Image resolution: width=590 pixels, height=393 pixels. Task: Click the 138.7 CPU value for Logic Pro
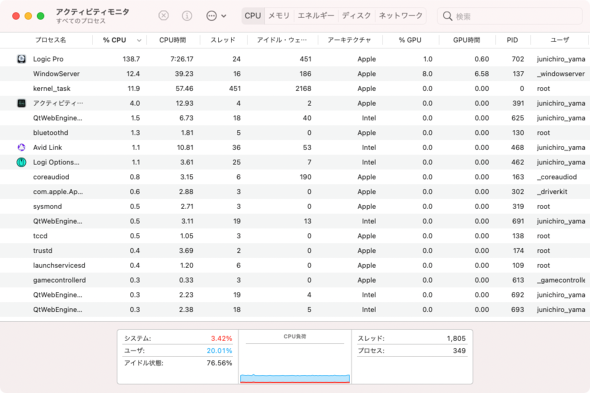pyautogui.click(x=131, y=59)
